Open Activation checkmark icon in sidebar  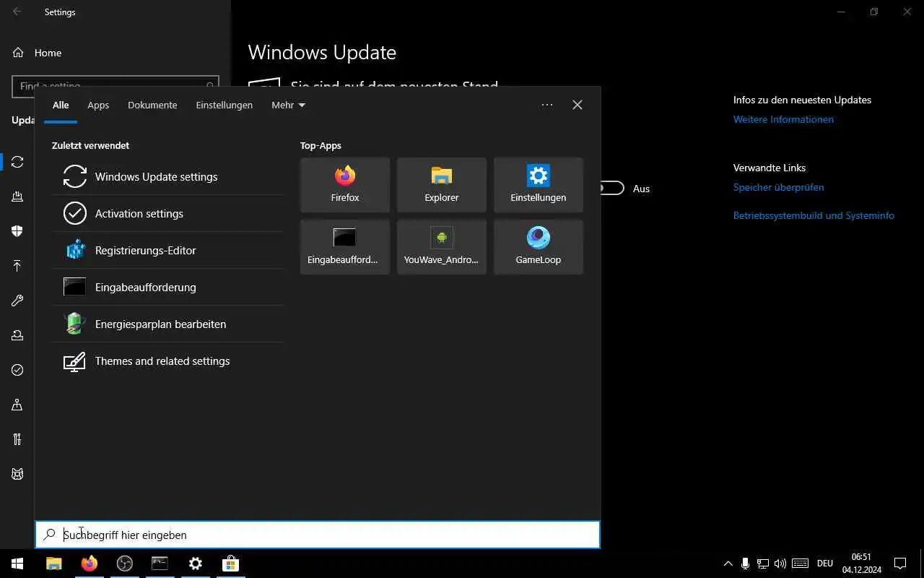coord(17,370)
